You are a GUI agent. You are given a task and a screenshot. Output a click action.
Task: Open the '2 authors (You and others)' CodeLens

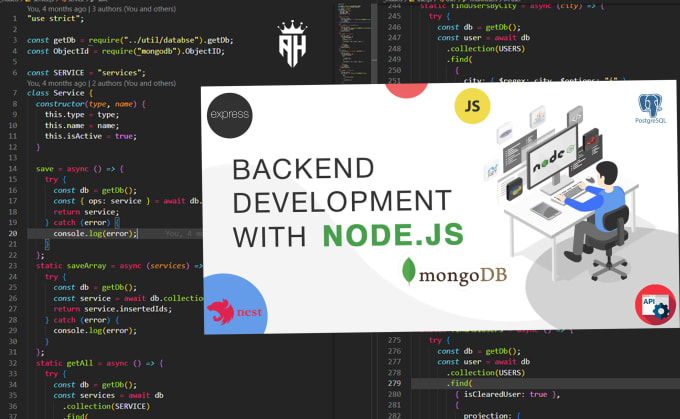134,83
